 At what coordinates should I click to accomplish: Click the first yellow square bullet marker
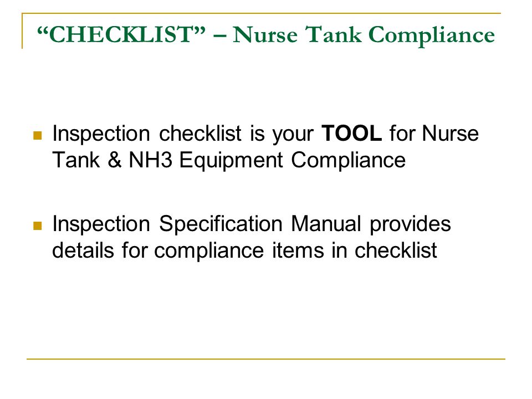(37, 136)
